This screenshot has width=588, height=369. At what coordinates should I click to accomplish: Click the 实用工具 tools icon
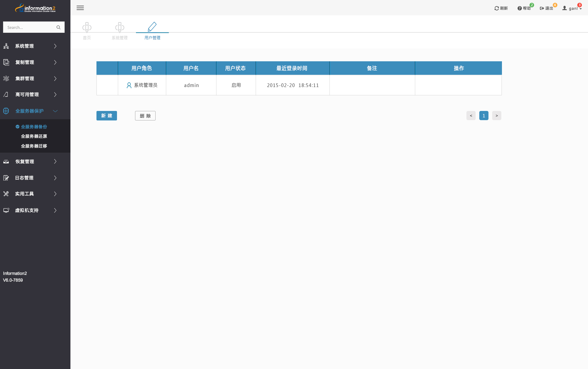6,194
